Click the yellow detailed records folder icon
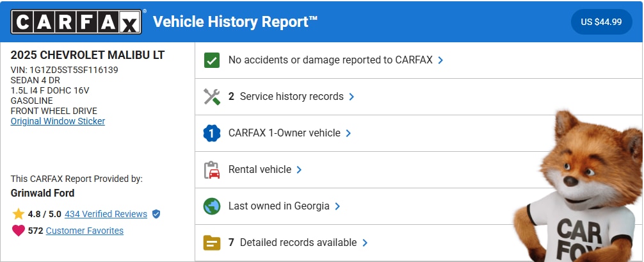Screen dimensions: 644x262 pos(211,243)
